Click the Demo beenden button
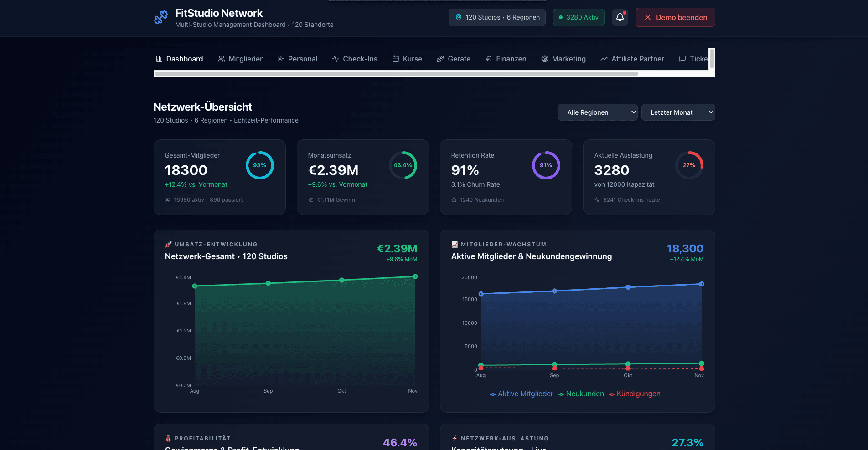Image resolution: width=868 pixels, height=450 pixels. (x=675, y=17)
